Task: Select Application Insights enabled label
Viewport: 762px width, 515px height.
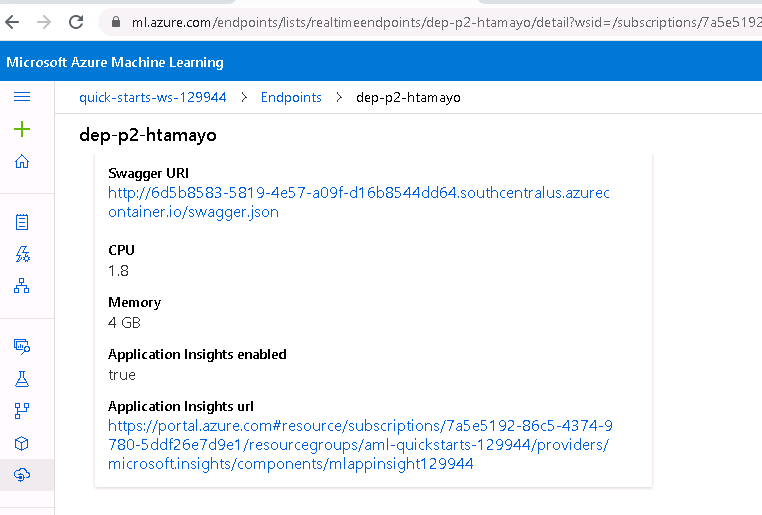Action: 197,354
